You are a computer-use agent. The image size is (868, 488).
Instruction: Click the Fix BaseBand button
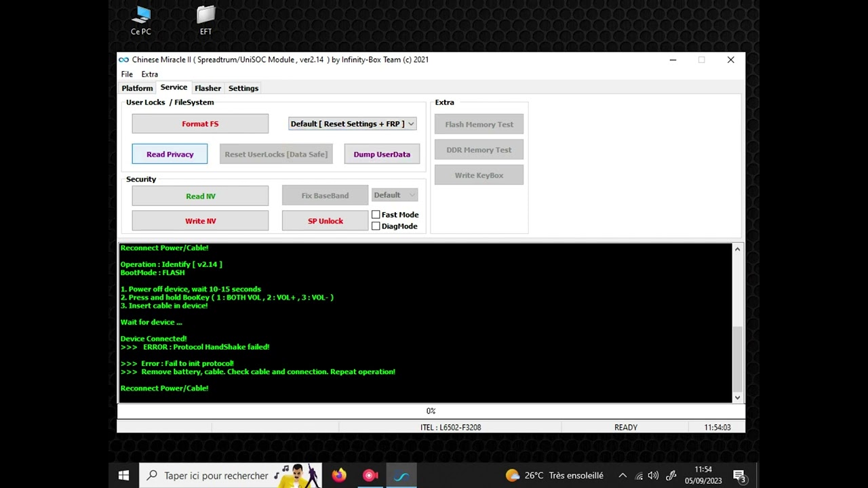coord(325,195)
